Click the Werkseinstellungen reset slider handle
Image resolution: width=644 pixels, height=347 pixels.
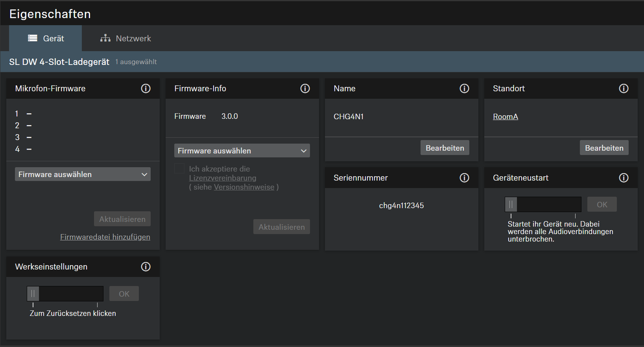(x=33, y=294)
